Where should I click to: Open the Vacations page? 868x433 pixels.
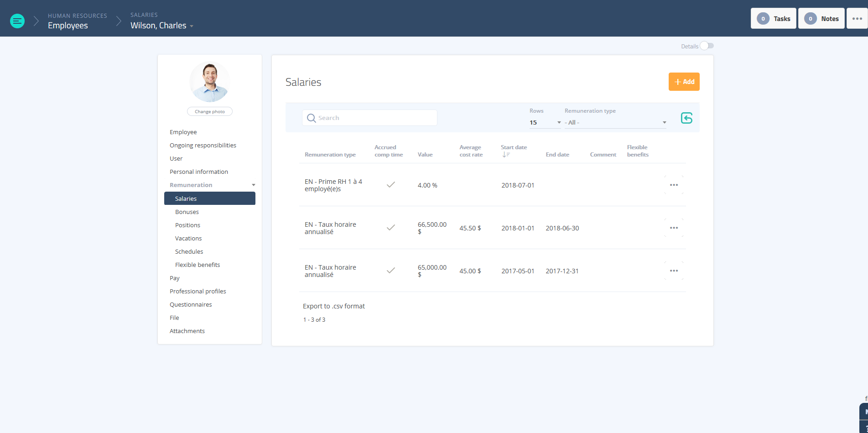[188, 238]
